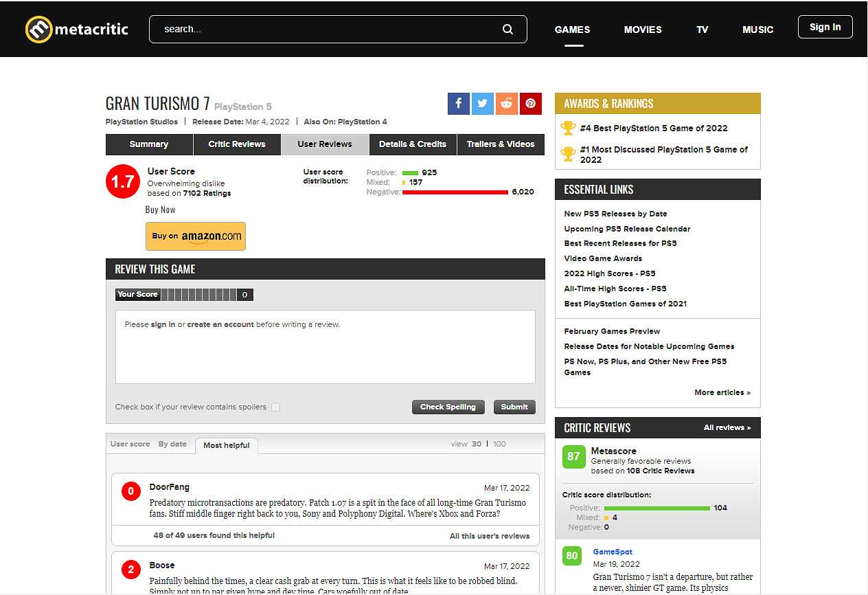Share page on Twitter
The width and height of the screenshot is (868, 595).
point(482,104)
